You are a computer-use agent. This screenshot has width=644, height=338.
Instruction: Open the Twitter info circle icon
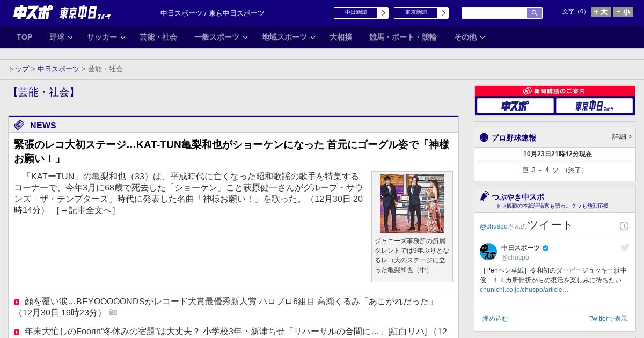click(624, 226)
